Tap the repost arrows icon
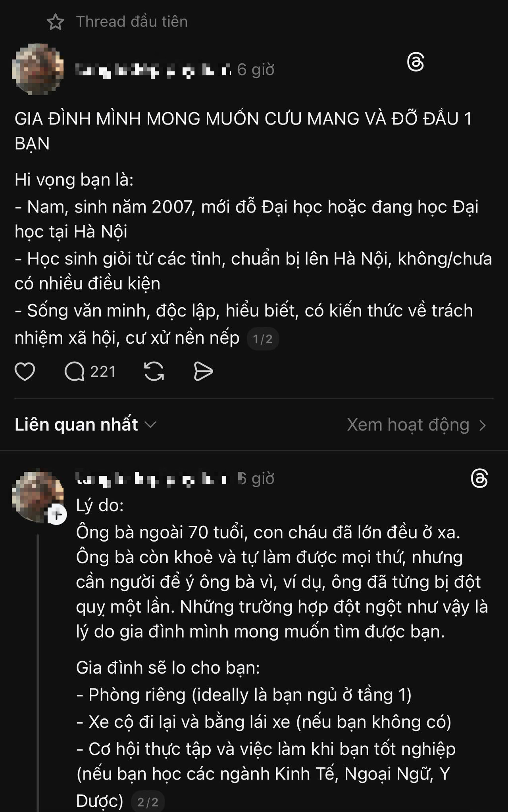This screenshot has width=508, height=812. pos(154,372)
